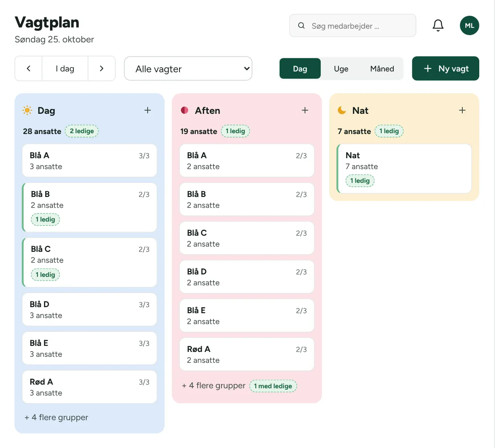Expand 4 flere grupper in Aften column
The image size is (495, 448).
pos(214,385)
